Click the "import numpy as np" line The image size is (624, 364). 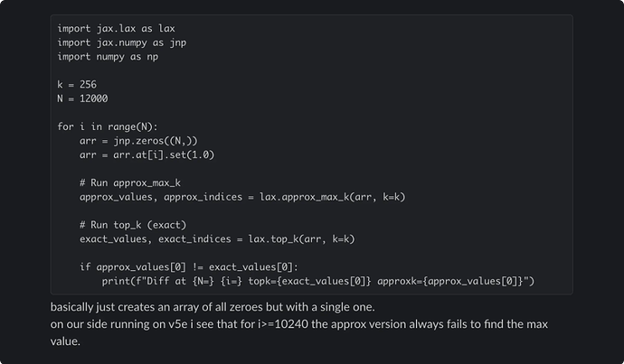109,56
